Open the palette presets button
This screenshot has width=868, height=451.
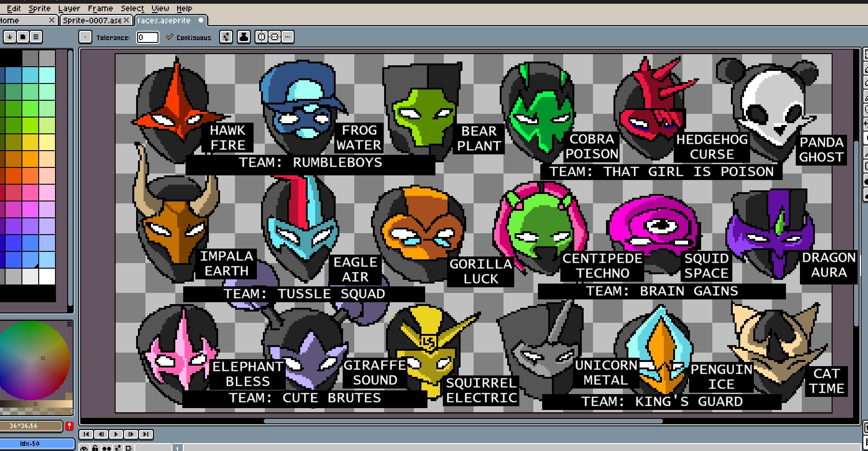(22, 37)
